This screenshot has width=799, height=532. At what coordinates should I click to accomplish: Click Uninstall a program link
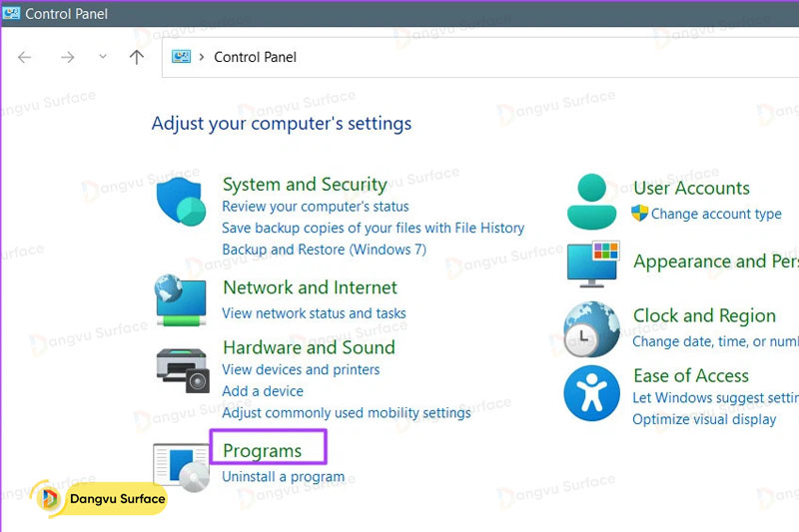click(x=284, y=477)
